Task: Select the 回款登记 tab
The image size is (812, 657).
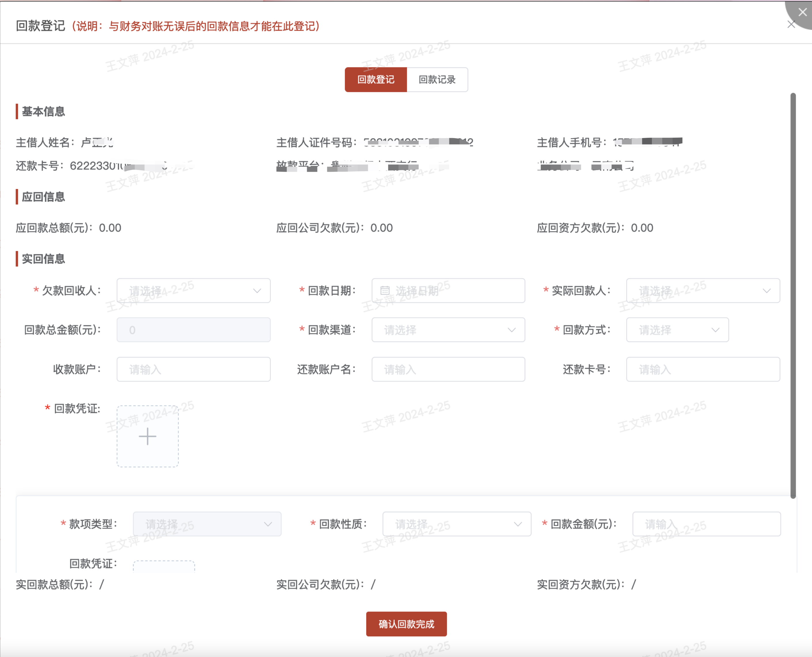Action: click(x=376, y=80)
